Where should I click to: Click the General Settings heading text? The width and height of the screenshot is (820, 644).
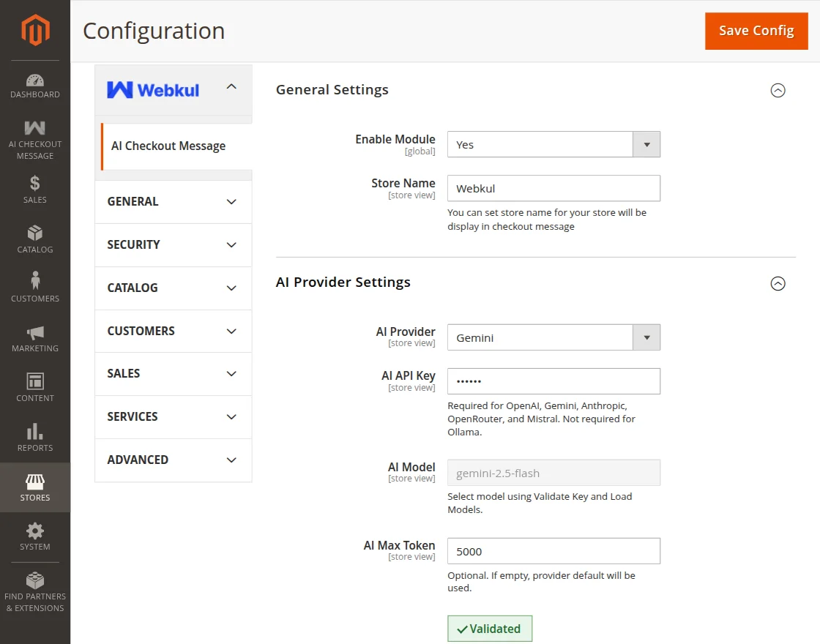pyautogui.click(x=332, y=90)
